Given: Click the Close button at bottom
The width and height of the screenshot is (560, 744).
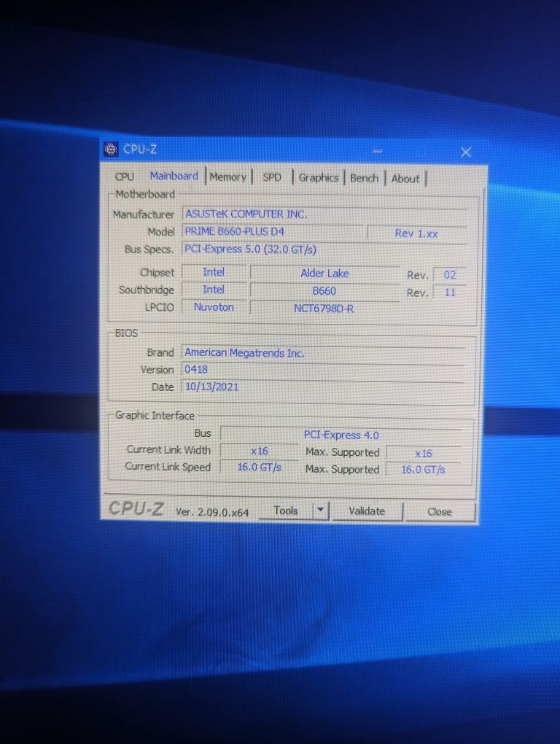Looking at the screenshot, I should [x=440, y=512].
